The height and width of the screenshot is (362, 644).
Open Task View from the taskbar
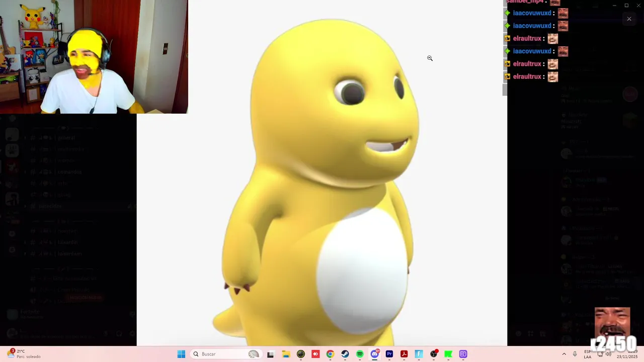click(270, 354)
